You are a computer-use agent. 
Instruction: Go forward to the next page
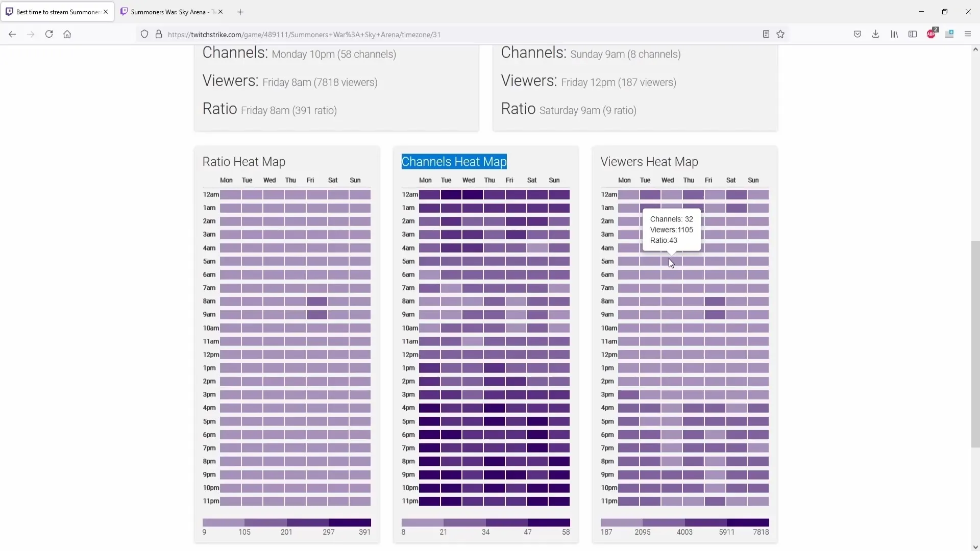pyautogui.click(x=31, y=34)
